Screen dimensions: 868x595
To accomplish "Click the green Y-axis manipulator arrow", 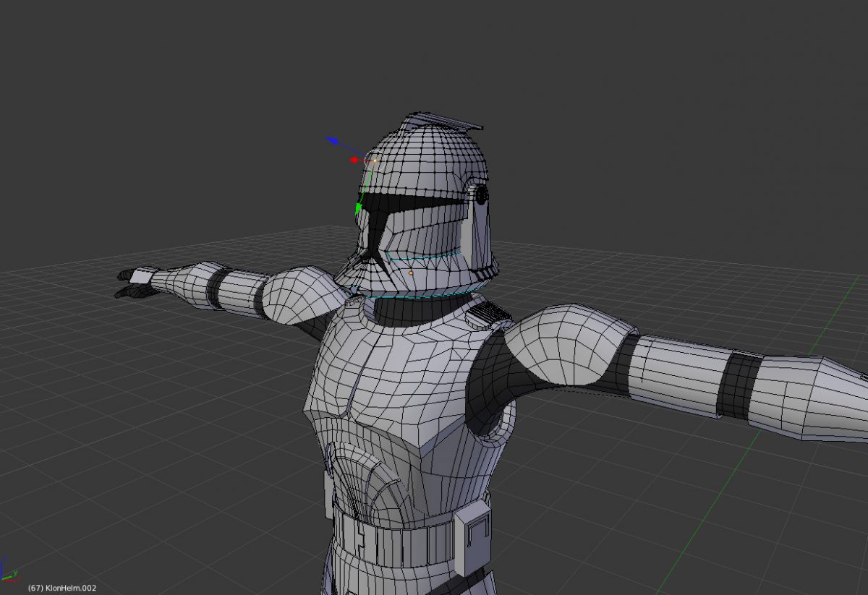I will [x=359, y=209].
